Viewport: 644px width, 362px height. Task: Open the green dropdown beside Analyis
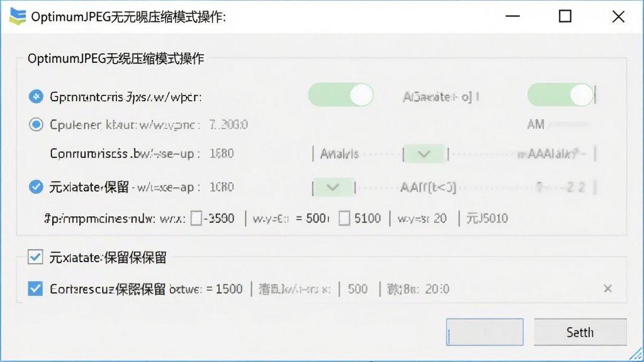pos(425,155)
